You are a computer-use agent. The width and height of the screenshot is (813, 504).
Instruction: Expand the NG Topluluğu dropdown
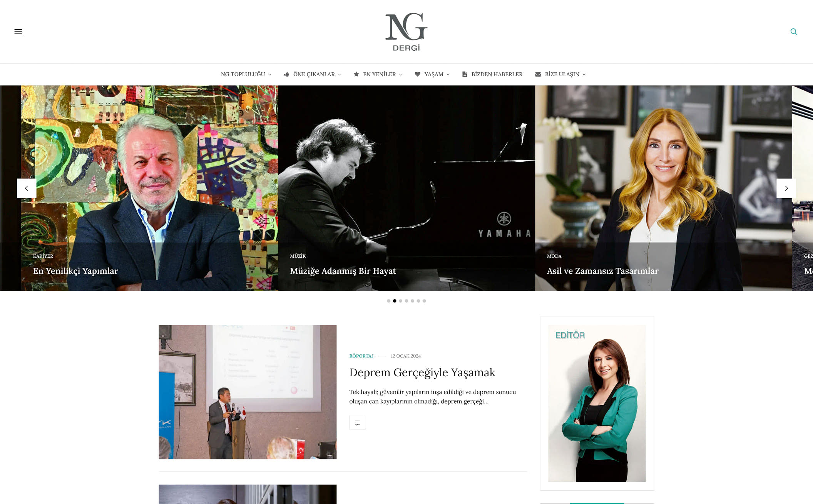[x=246, y=74]
